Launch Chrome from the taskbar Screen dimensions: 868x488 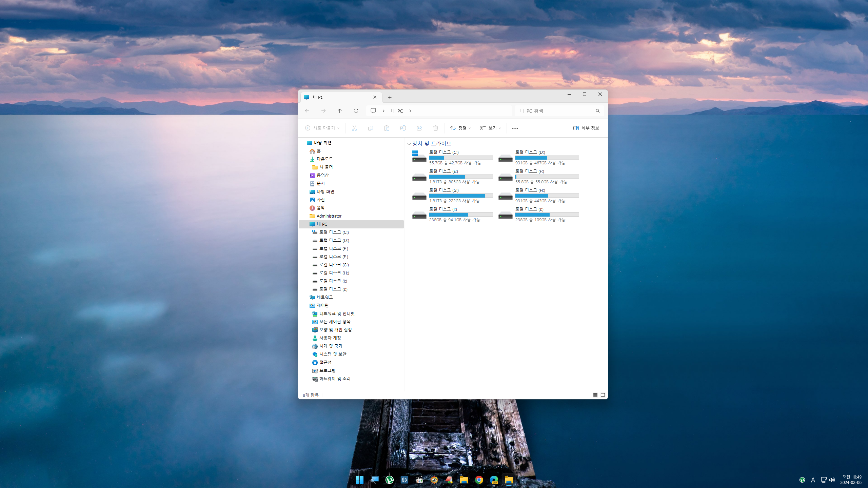tap(479, 480)
